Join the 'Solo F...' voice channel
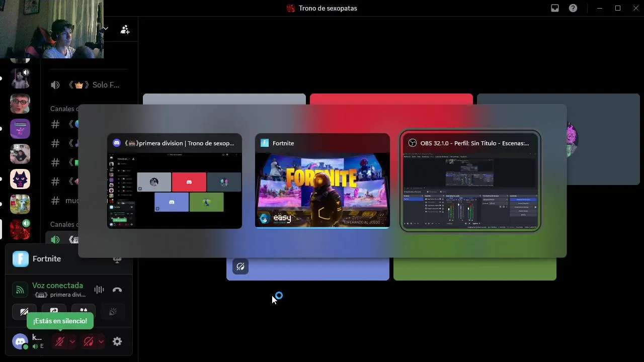The height and width of the screenshot is (362, 644). (x=89, y=85)
